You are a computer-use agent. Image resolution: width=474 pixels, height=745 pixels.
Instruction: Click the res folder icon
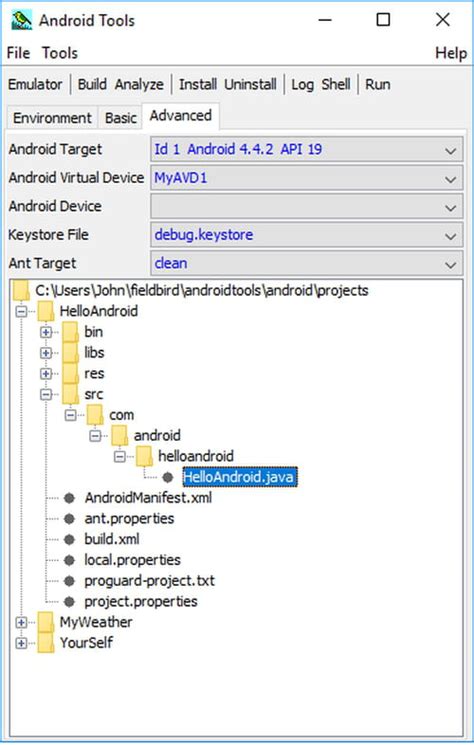tap(70, 373)
